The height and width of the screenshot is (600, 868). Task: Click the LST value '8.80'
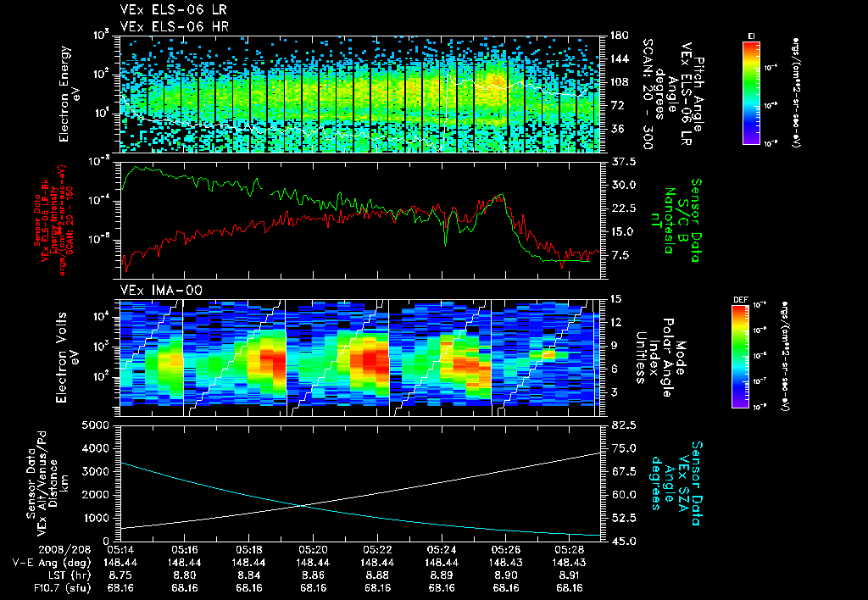pos(185,575)
